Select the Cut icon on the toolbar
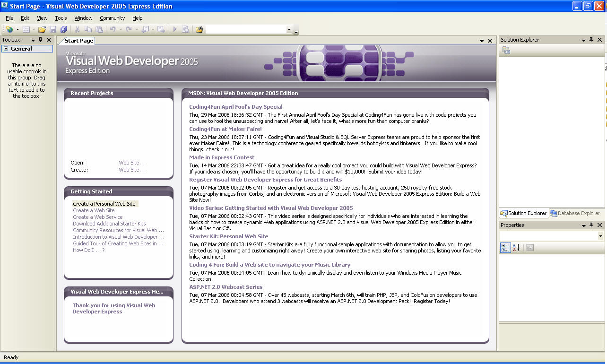 click(x=77, y=29)
